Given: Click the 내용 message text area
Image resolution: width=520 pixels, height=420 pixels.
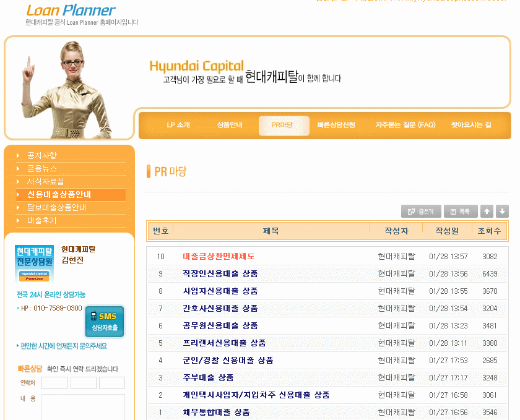Looking at the screenshot, I should (83, 406).
